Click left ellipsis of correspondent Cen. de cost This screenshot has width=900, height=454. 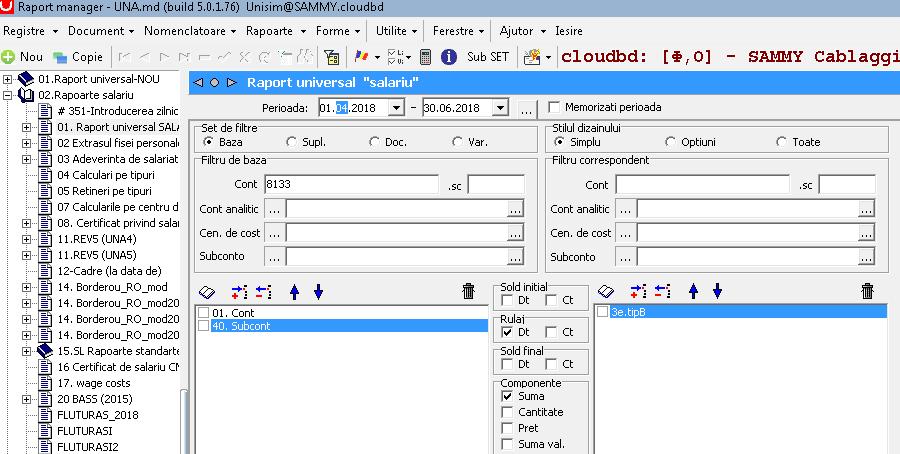pyautogui.click(x=625, y=233)
